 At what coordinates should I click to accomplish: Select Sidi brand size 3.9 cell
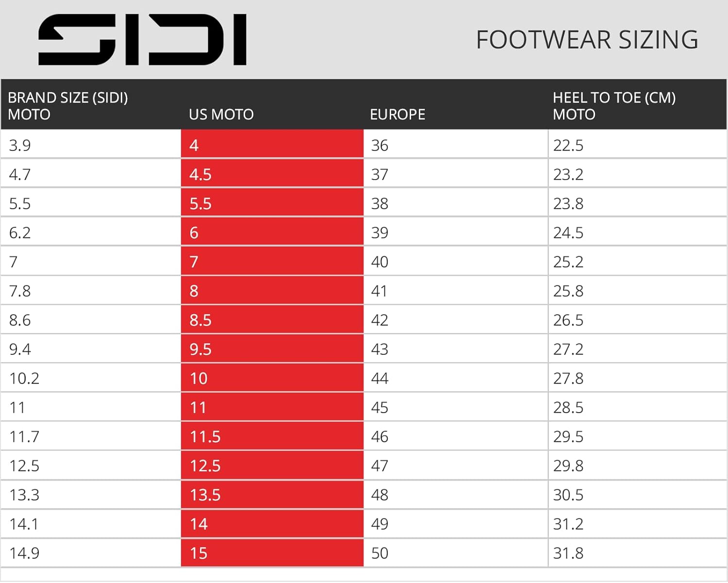(90, 145)
